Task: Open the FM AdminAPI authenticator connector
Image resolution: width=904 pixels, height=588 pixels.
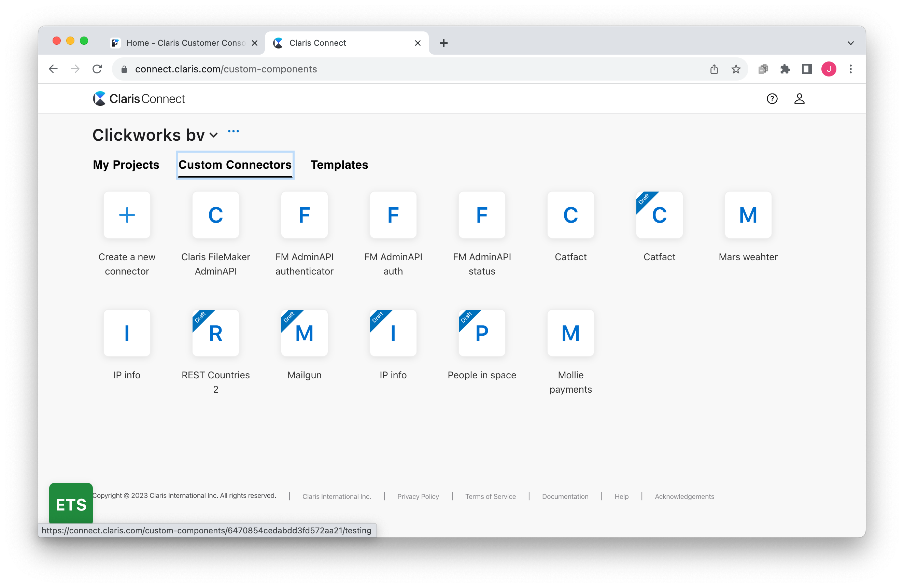Action: [304, 215]
